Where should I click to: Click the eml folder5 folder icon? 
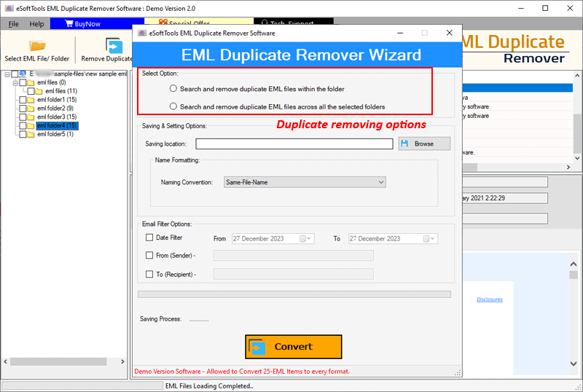[x=31, y=134]
